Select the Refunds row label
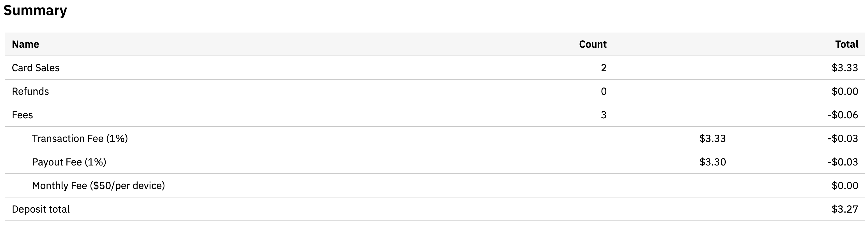The width and height of the screenshot is (868, 230). (30, 91)
